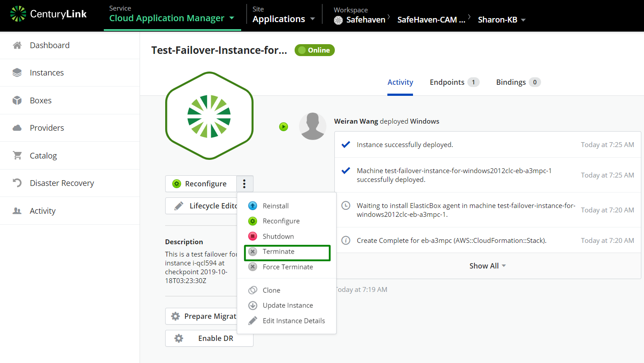The height and width of the screenshot is (363, 644).
Task: Click the red Shutdown stop icon
Action: click(x=253, y=236)
